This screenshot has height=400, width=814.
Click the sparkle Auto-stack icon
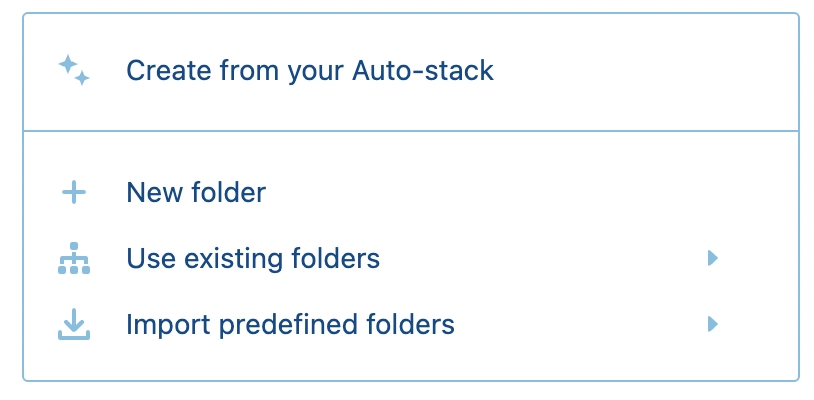tap(74, 71)
